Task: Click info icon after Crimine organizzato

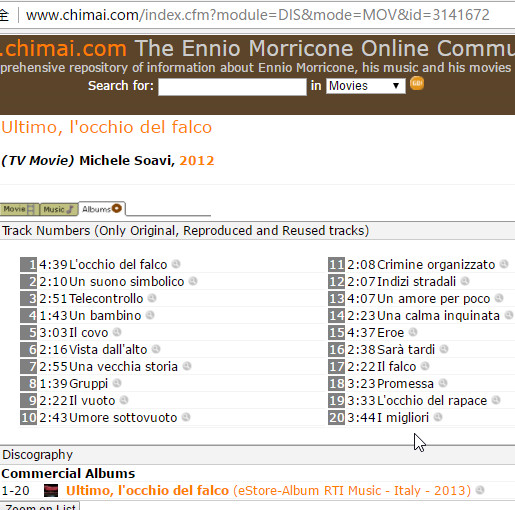Action: click(504, 264)
